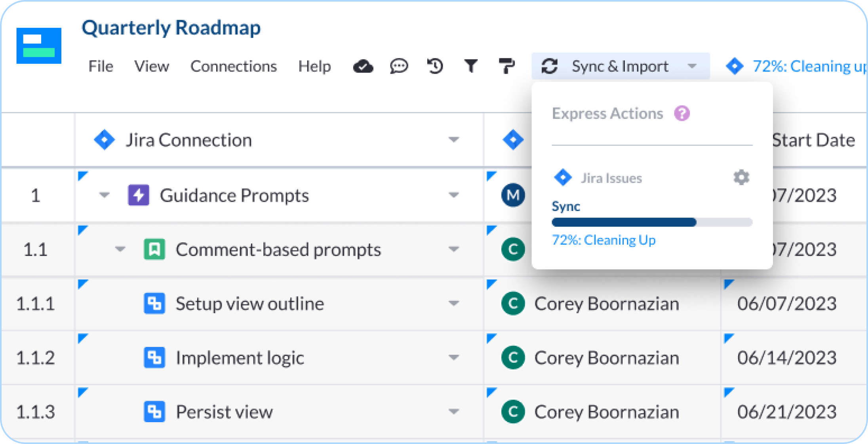Open Jira Connection column header dropdown
The image size is (868, 444).
tap(454, 140)
